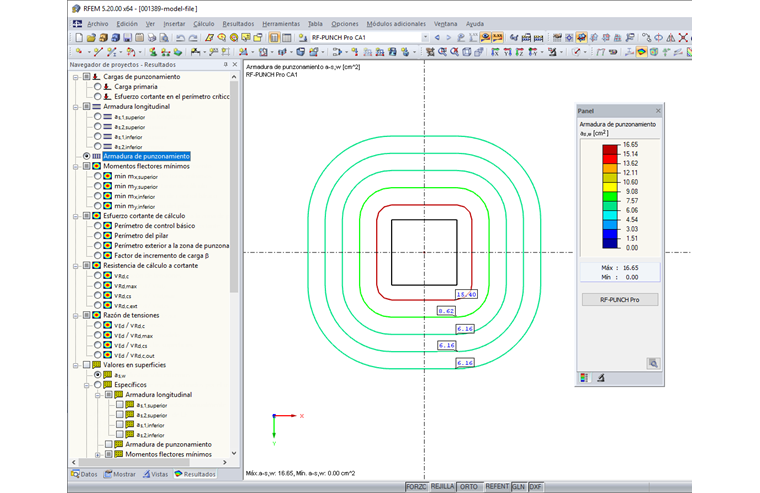Screen dimensions: 760x493
Task: Toggle the FORZC status bar button
Action: [416, 487]
